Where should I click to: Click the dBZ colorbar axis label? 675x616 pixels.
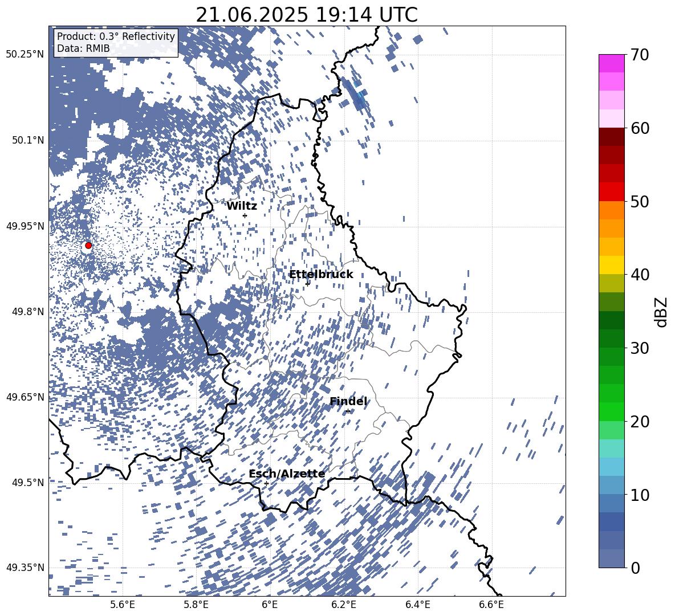coord(660,312)
